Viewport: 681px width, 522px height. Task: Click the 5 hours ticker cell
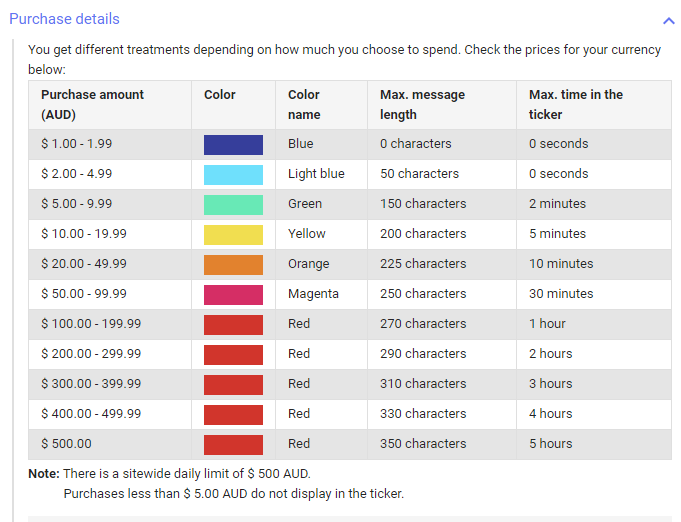click(594, 444)
